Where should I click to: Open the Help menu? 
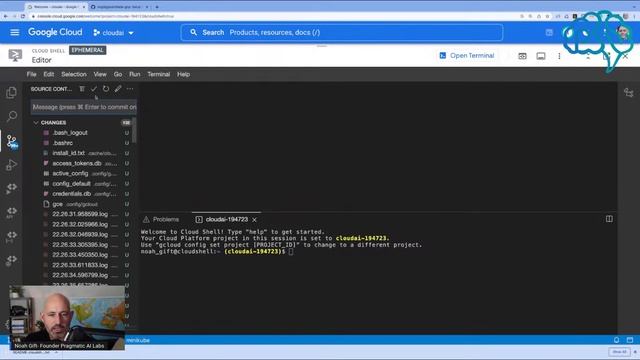[183, 74]
